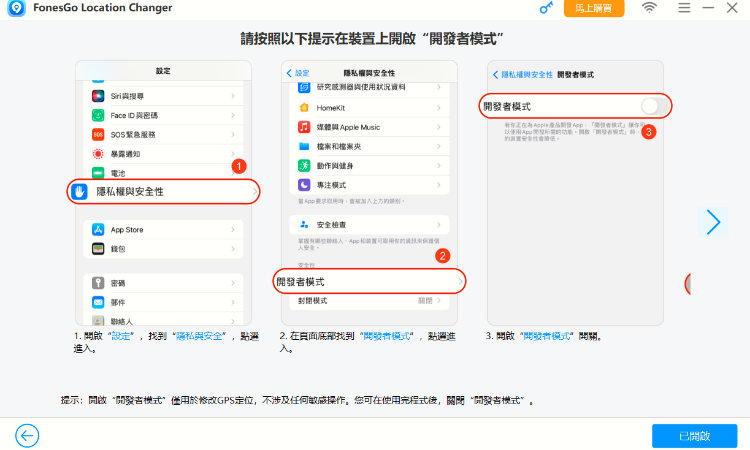Click the 專注模式 row label
This screenshot has width=750, height=450.
coord(331,185)
